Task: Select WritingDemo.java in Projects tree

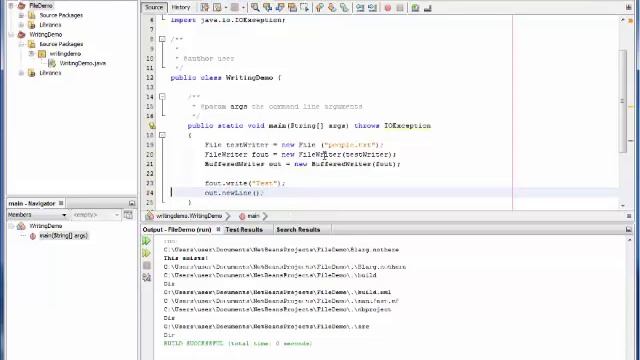Action: point(83,63)
